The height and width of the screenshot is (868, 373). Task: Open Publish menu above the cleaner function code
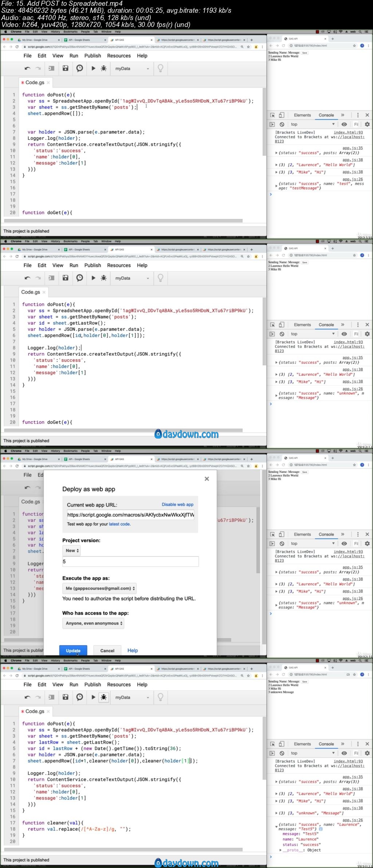93,684
